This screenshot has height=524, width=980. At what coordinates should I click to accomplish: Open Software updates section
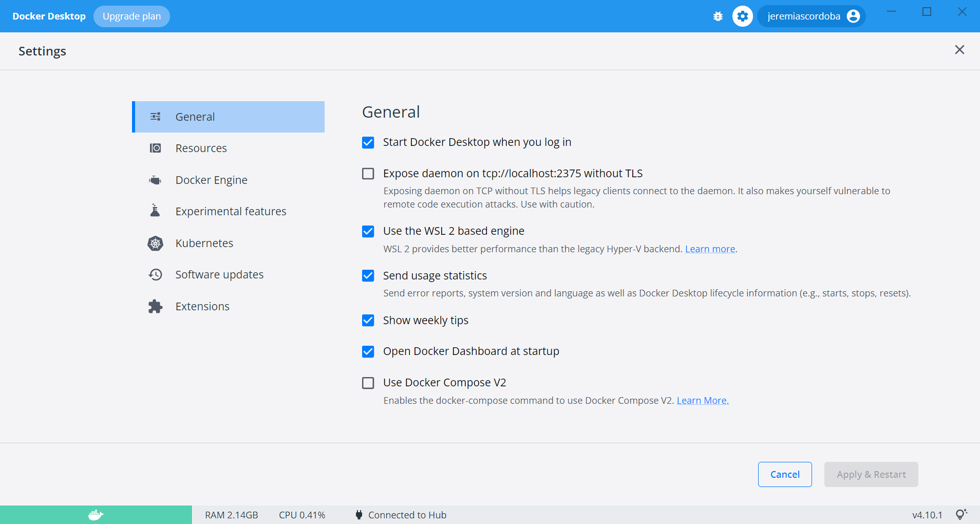pyautogui.click(x=229, y=274)
